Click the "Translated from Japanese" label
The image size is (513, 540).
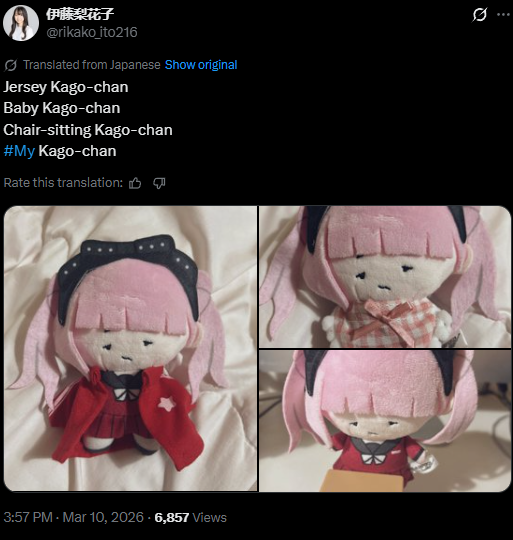click(92, 65)
